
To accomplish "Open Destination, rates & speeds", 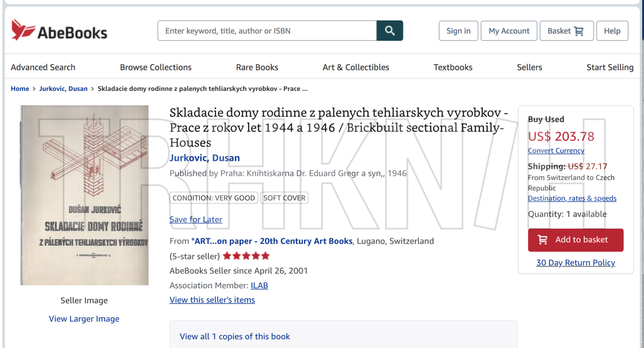I will click(572, 198).
